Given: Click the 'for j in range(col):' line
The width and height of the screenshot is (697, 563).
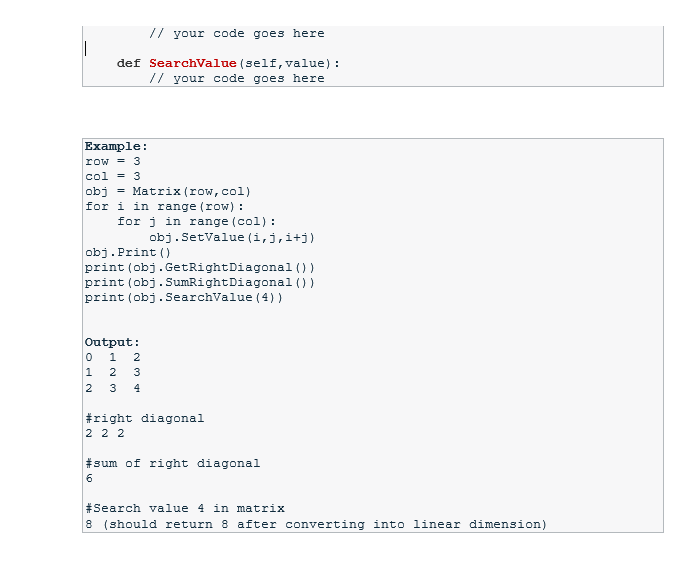Looking at the screenshot, I should coord(196,222).
